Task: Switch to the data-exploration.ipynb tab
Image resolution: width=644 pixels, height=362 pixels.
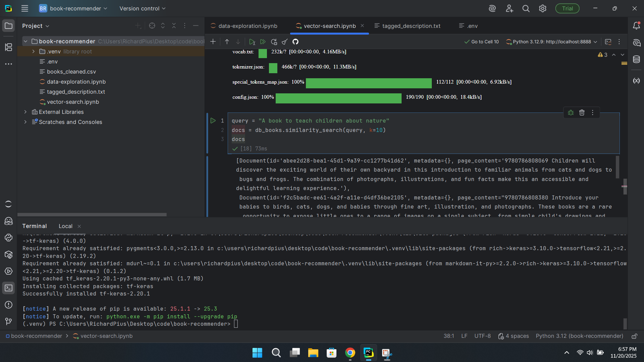Action: [x=247, y=26]
